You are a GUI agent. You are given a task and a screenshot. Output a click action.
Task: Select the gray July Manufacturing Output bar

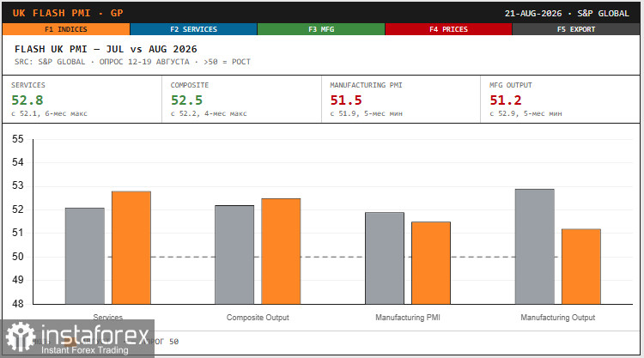pyautogui.click(x=534, y=246)
